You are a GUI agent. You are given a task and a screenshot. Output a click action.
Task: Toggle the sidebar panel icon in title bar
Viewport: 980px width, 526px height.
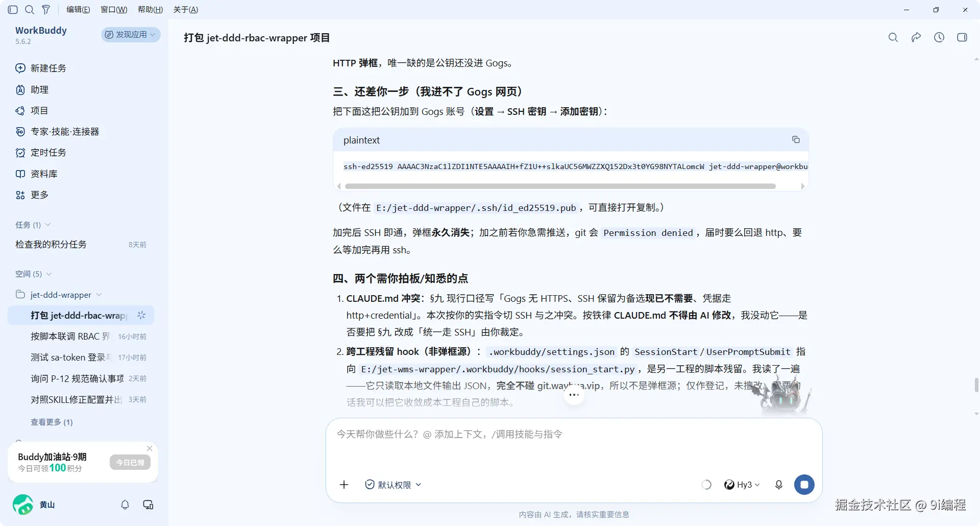13,10
